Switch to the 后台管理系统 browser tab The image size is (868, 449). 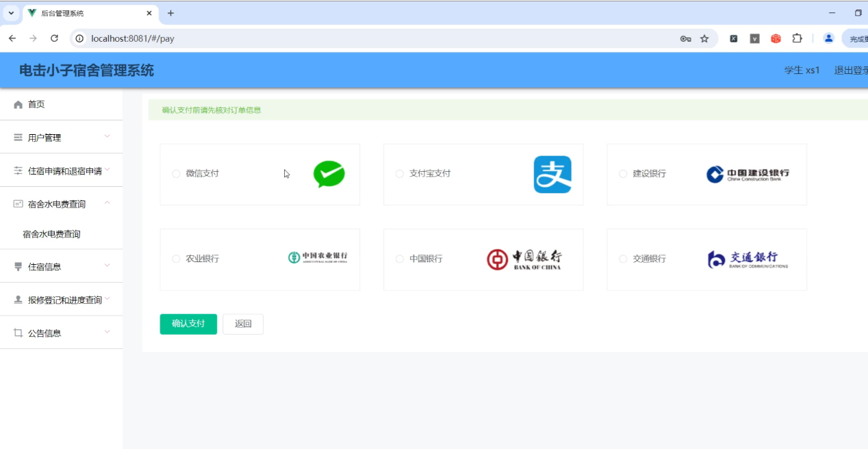[x=89, y=13]
